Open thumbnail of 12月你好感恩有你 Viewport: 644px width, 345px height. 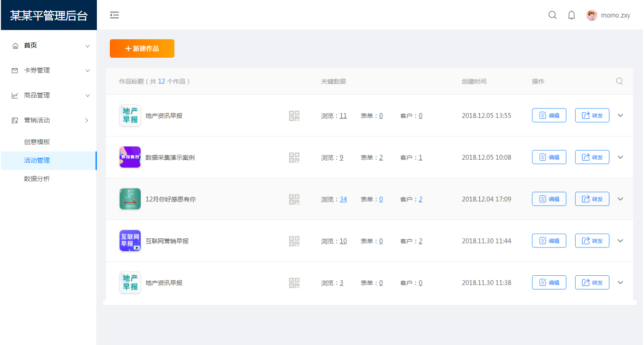tap(130, 199)
